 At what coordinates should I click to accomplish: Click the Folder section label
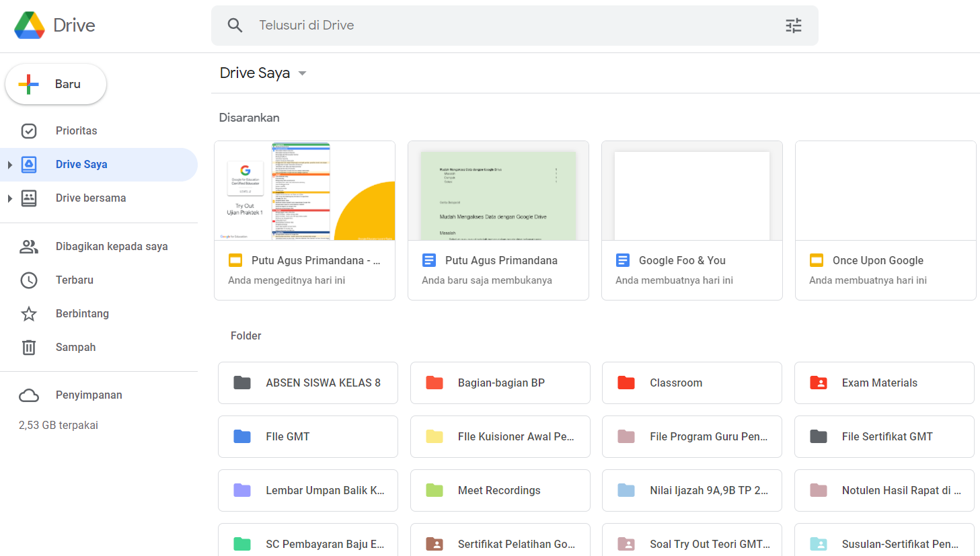[246, 335]
